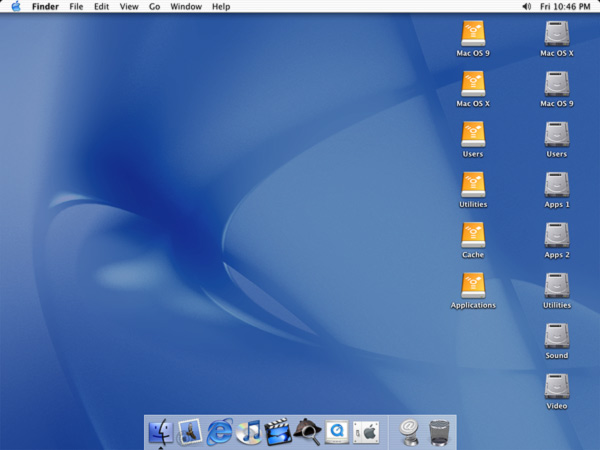Screen dimensions: 600x450
Task: Click the @ spring icon in the Dock
Action: tap(409, 432)
